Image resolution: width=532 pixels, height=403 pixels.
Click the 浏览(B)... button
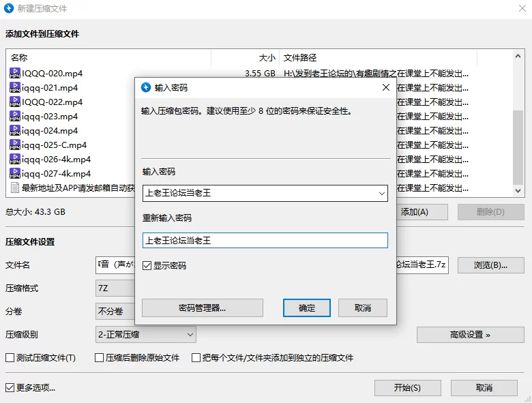tap(490, 265)
